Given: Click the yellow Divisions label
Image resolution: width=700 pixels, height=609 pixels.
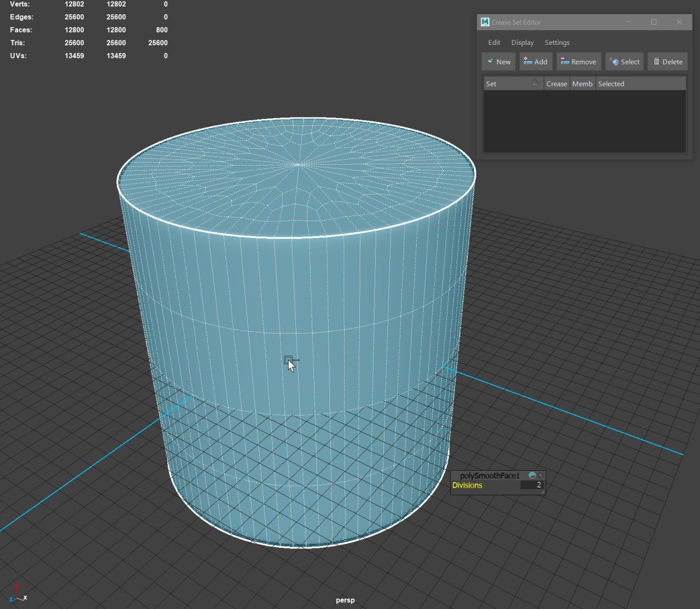Looking at the screenshot, I should [467, 485].
